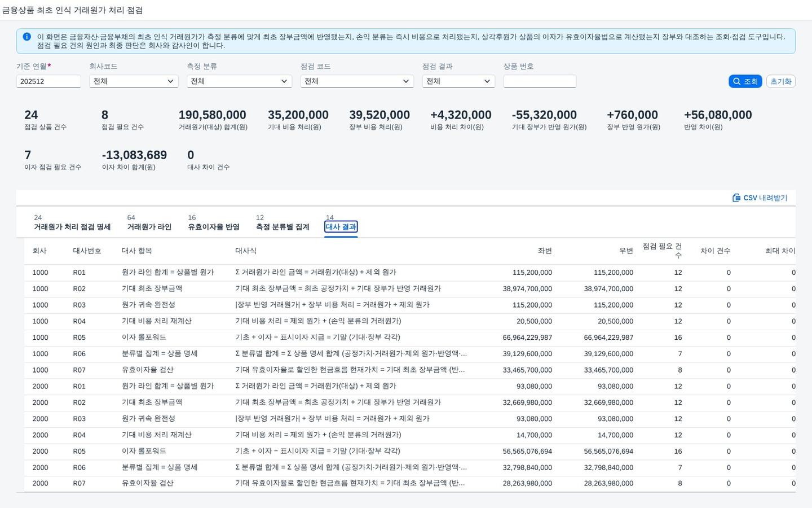This screenshot has height=508, width=812.
Task: Click the magnifier icon in the 조회 button
Action: (x=736, y=81)
